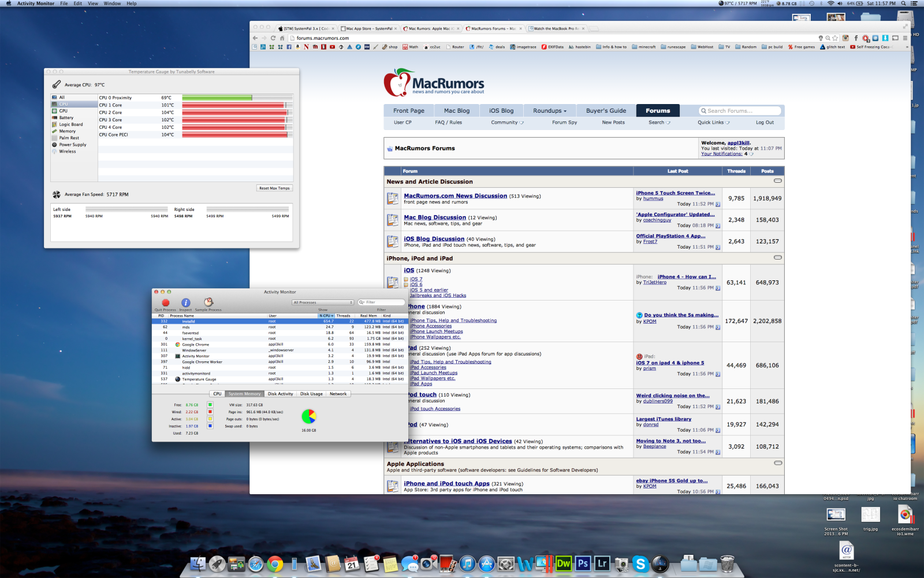Switch to the Network tab

pyautogui.click(x=338, y=394)
